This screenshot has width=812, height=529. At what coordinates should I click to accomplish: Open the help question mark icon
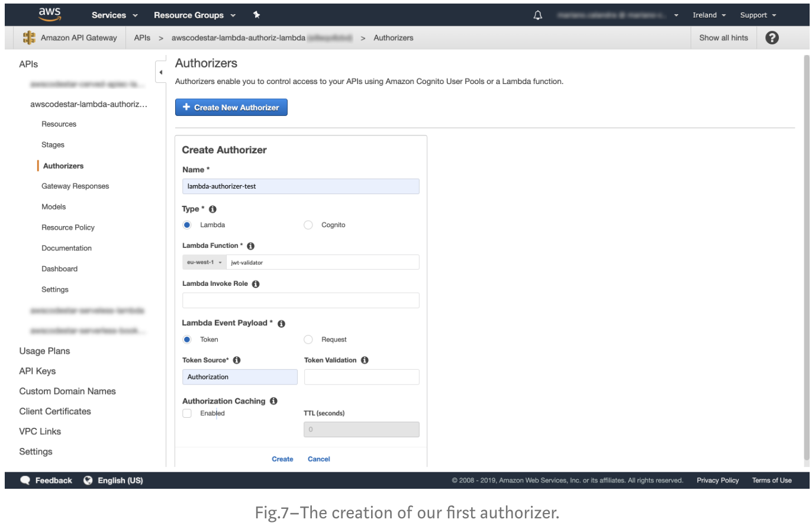coord(772,38)
